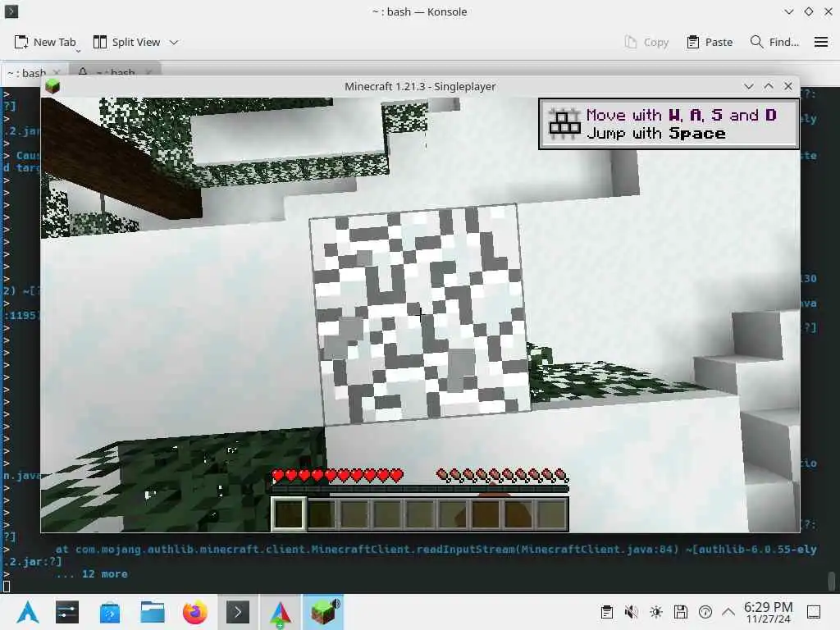Close the Minecraft window
Image resolution: width=840 pixels, height=630 pixels.
pos(788,86)
